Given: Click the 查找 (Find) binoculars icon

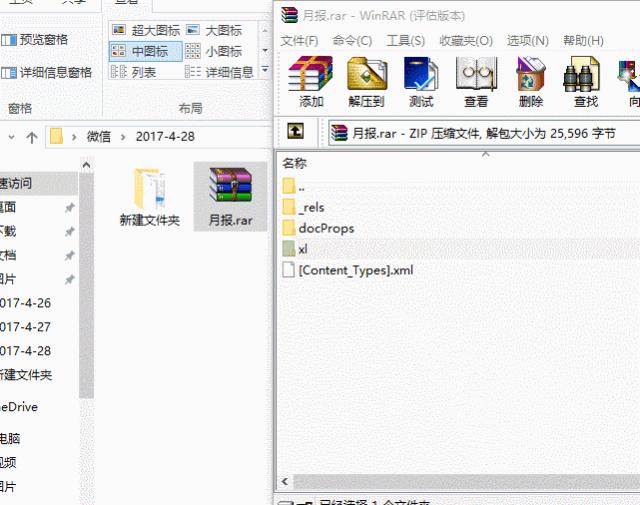Looking at the screenshot, I should [x=585, y=81].
